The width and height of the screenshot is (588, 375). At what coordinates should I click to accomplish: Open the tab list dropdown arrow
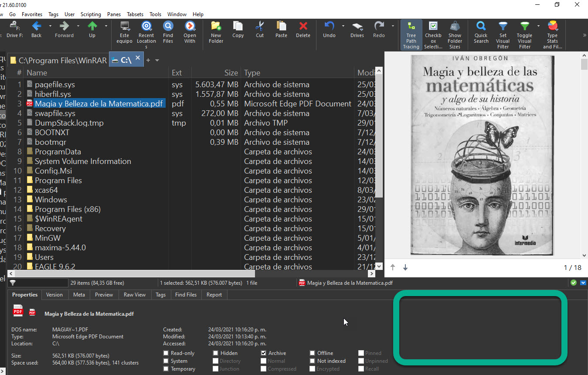[157, 60]
